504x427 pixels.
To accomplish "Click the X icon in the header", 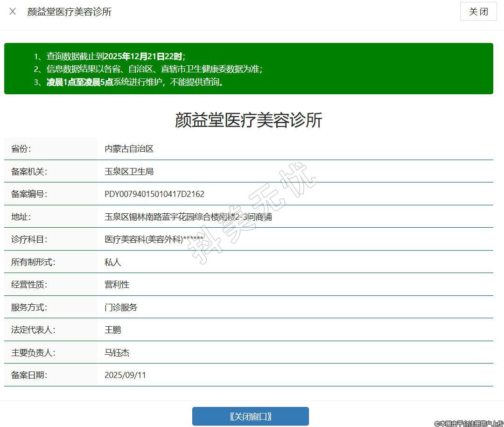I will pyautogui.click(x=13, y=12).
